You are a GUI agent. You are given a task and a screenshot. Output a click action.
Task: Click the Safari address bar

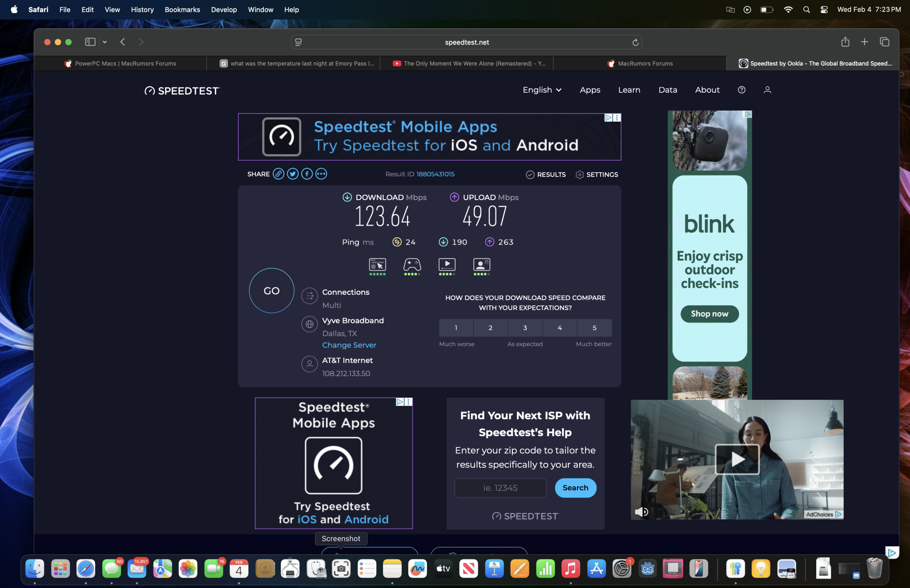(x=466, y=42)
